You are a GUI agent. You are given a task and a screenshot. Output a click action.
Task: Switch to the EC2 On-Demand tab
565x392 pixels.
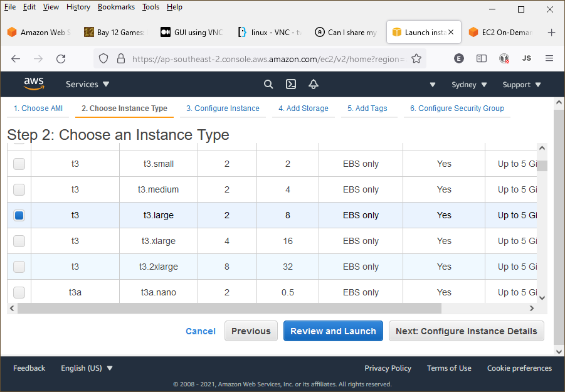click(501, 33)
